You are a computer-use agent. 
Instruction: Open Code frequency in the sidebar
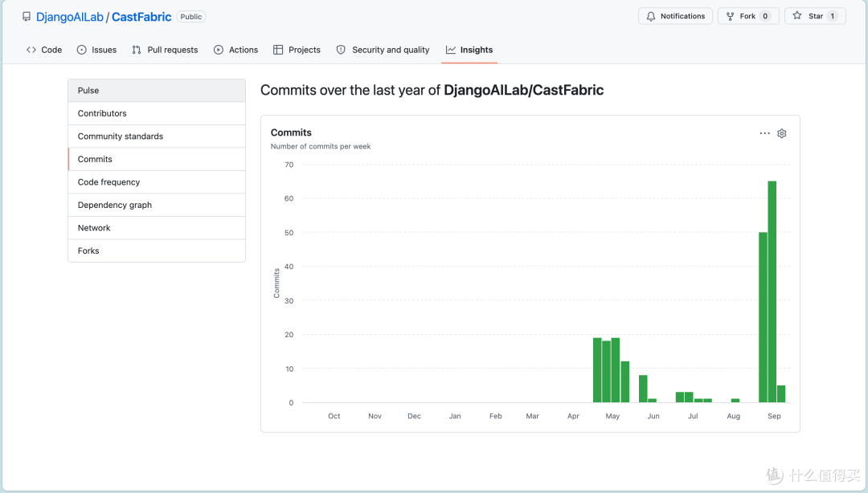[157, 182]
